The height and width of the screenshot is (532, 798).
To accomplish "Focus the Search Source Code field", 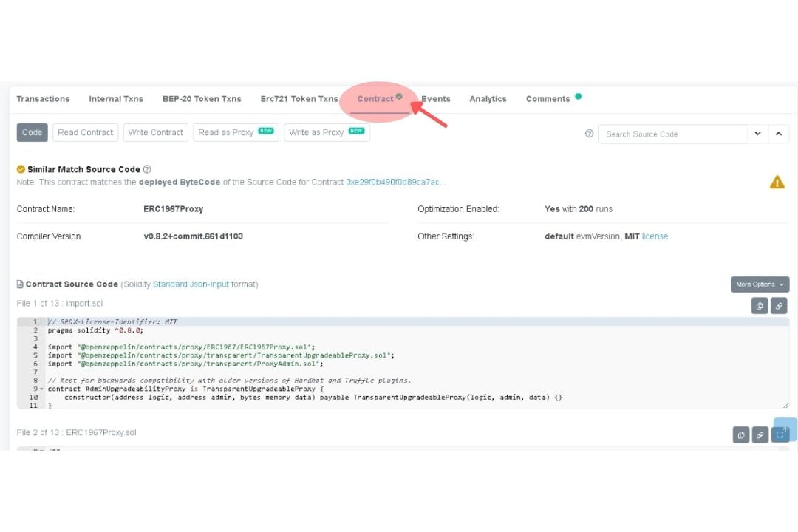I will pos(673,134).
